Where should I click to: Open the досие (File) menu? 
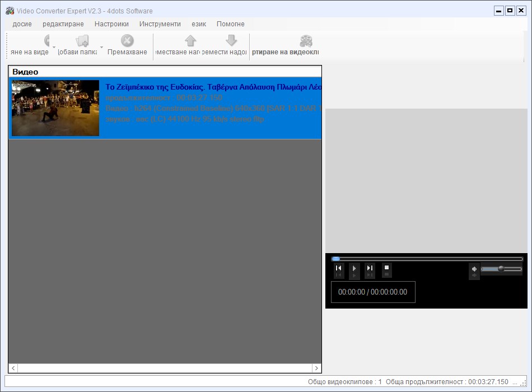[x=22, y=24]
